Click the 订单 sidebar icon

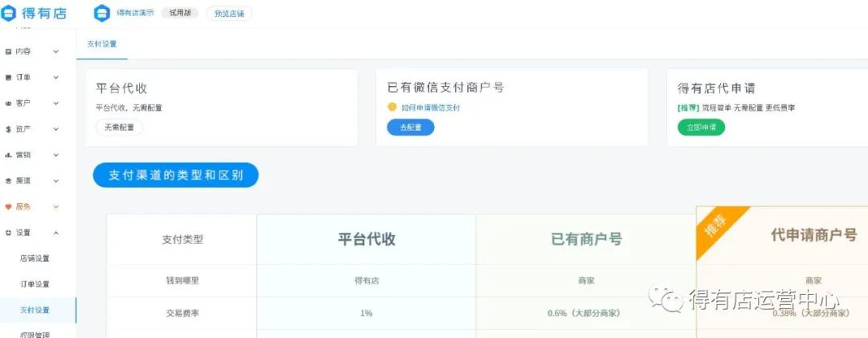point(8,77)
